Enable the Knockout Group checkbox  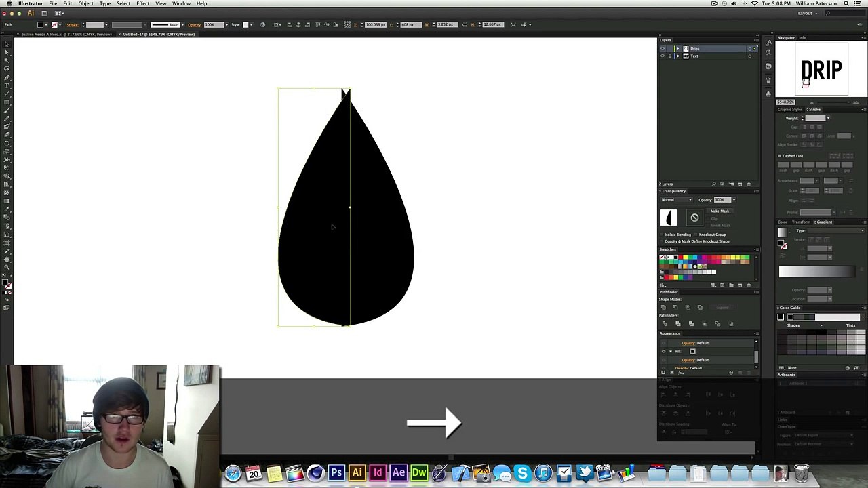click(696, 235)
